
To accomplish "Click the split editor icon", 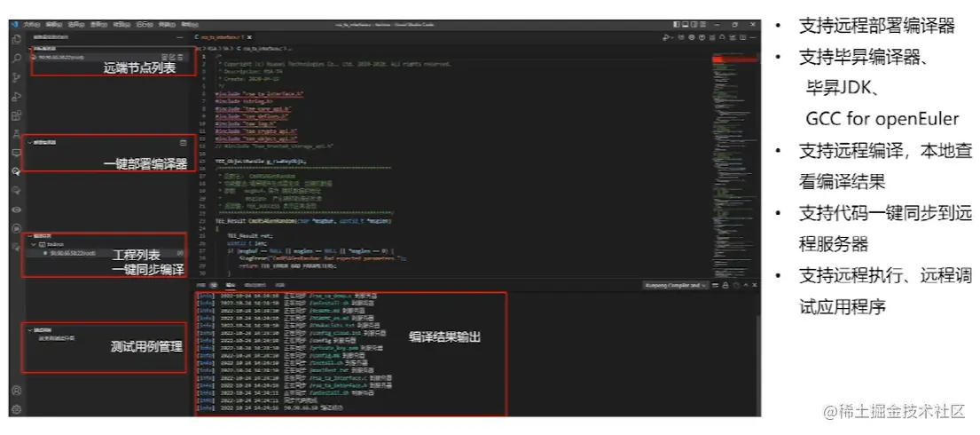I will coord(742,37).
